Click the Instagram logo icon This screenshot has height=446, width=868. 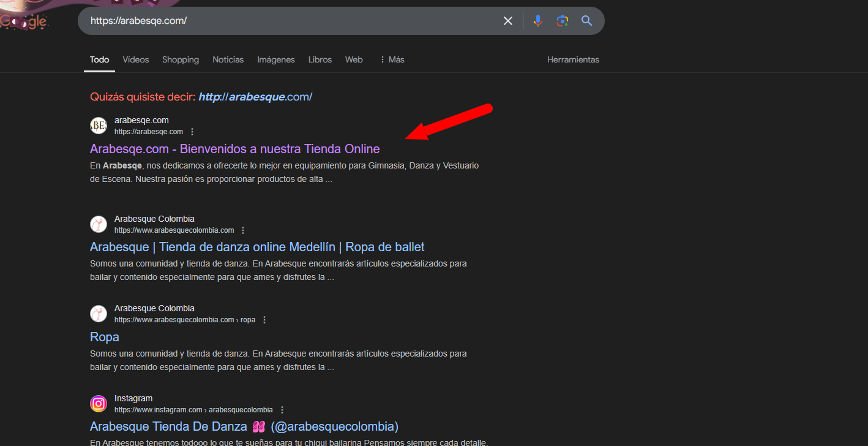pos(99,404)
